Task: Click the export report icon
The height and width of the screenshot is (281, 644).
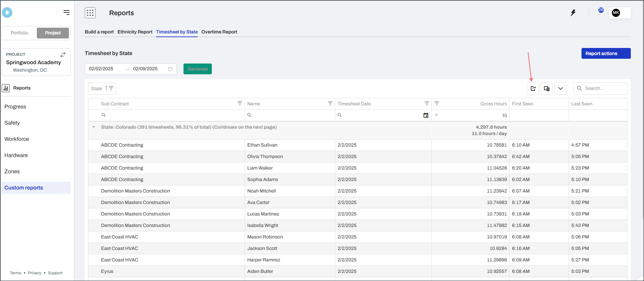Action: 533,88
